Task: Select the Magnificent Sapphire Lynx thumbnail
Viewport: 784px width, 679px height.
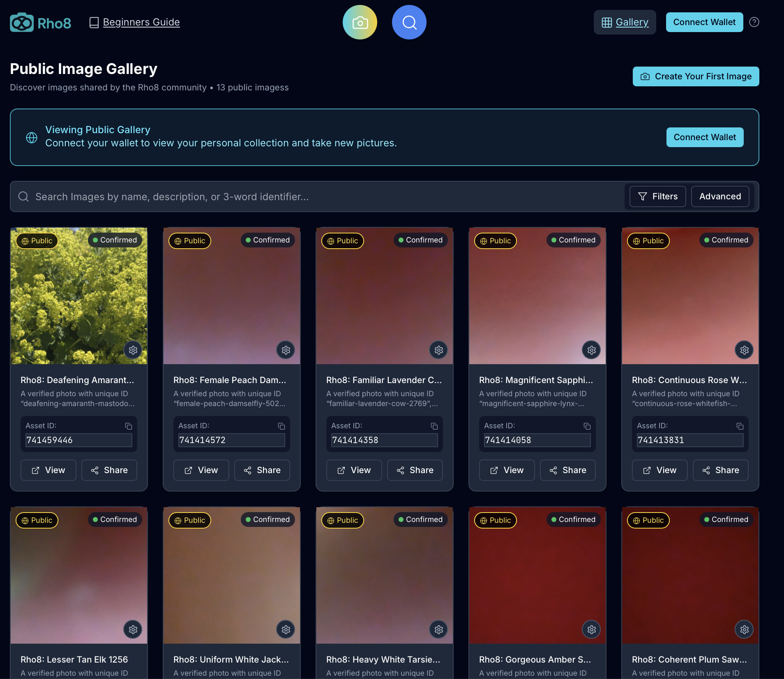Action: point(537,296)
